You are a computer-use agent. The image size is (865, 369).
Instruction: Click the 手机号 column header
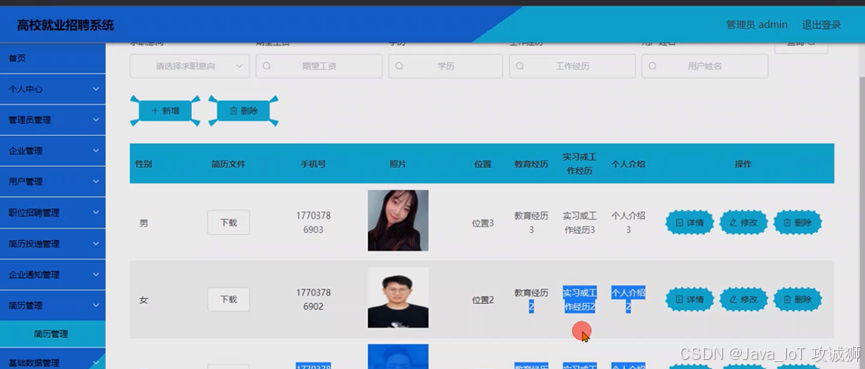point(313,164)
